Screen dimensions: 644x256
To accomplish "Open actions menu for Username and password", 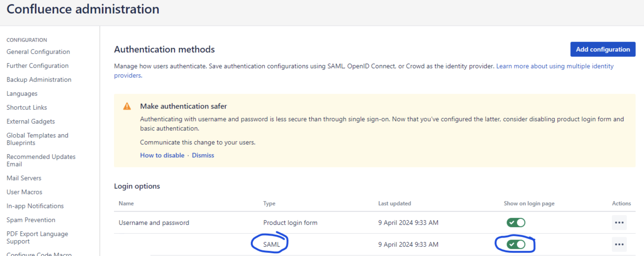I will point(619,222).
